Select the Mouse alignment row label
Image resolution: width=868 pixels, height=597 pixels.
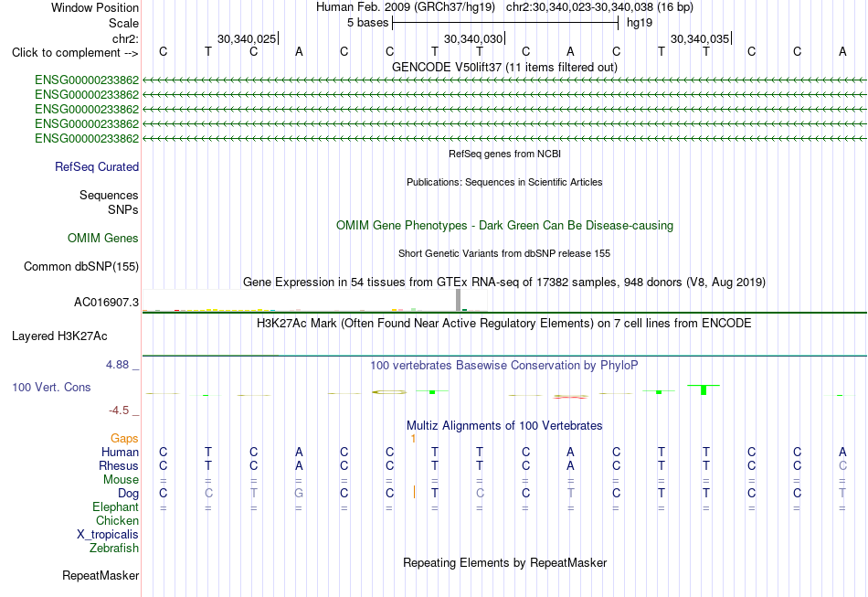pyautogui.click(x=121, y=480)
